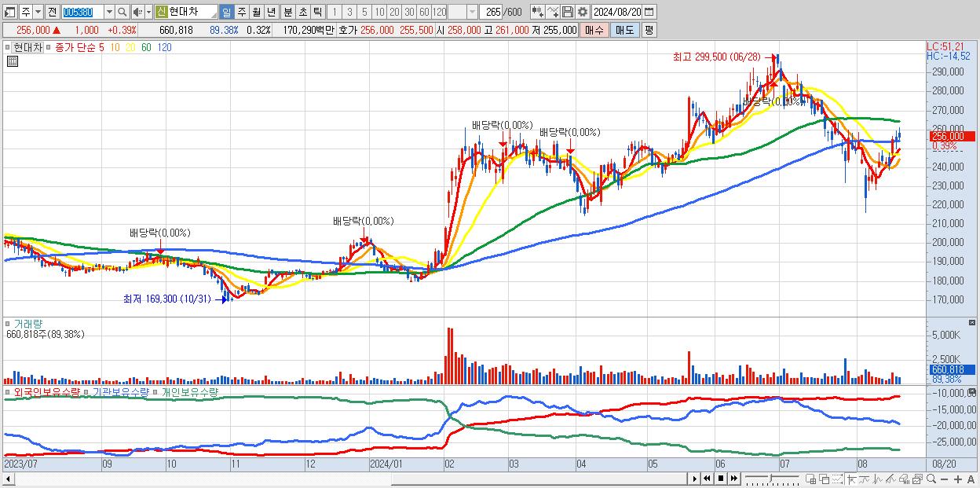The height and width of the screenshot is (488, 980).
Task: Open the dropdown next to speaker icon
Action: (148, 12)
